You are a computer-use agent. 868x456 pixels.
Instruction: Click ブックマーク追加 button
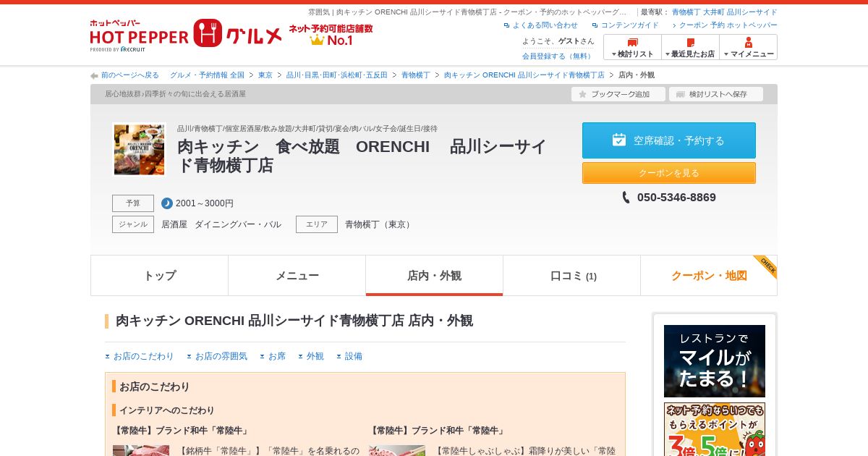coord(618,94)
